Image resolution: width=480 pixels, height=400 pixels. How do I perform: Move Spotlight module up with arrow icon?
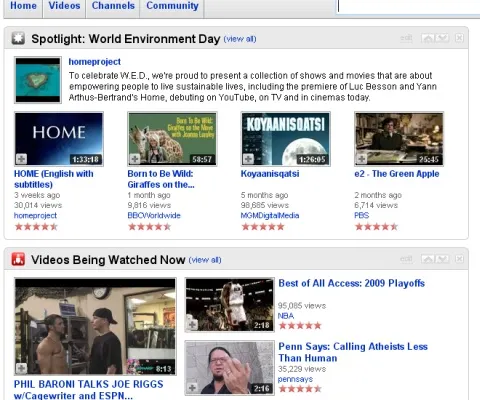point(428,38)
